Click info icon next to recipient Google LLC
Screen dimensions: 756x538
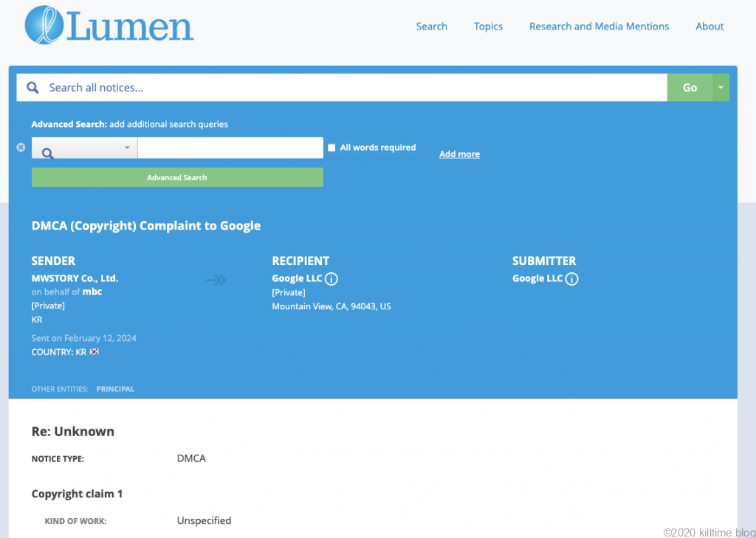[331, 279]
